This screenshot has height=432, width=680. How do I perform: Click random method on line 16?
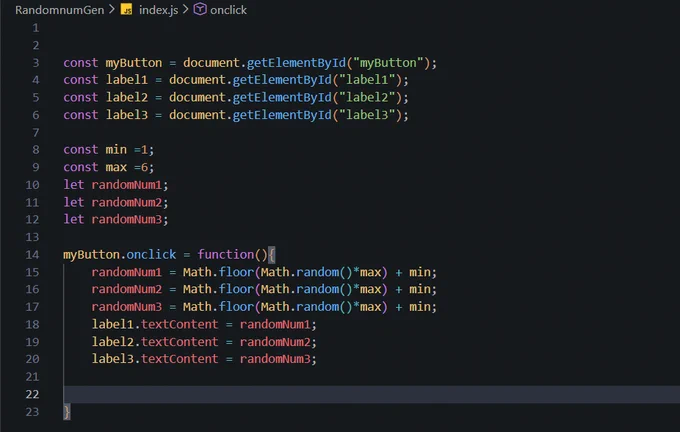click(317, 289)
